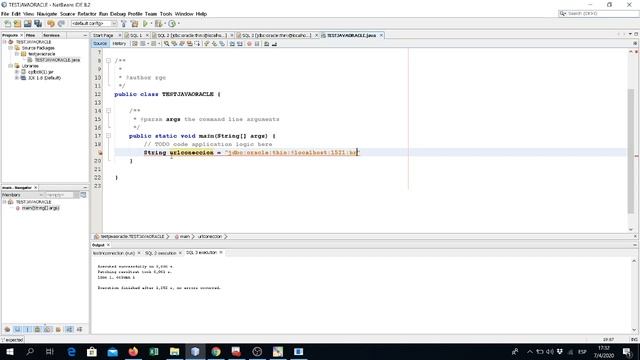Screen dimensions: 640x360
Task: Click the Output panel vertical scrollbar
Action: click(634, 295)
